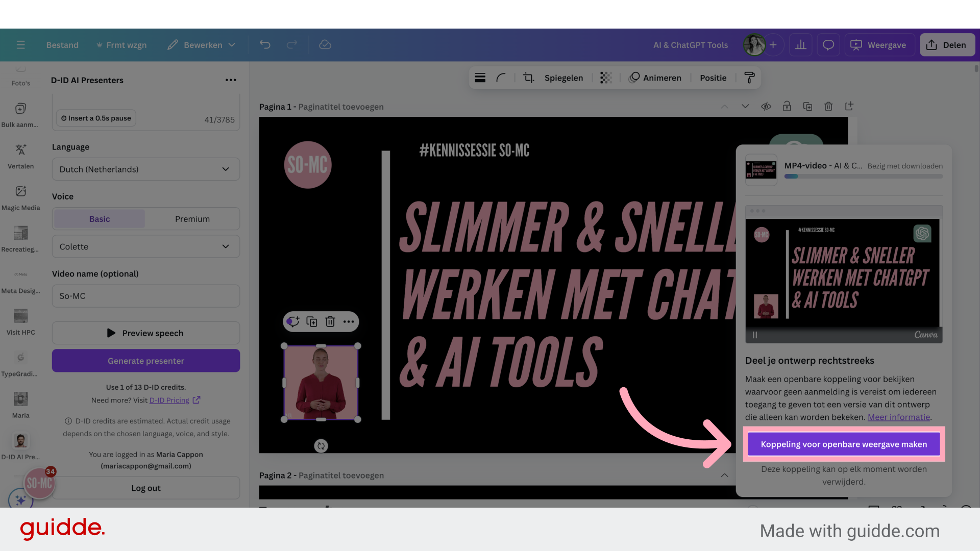The width and height of the screenshot is (980, 551).
Task: Select the Premium voice toggle
Action: [x=192, y=218]
